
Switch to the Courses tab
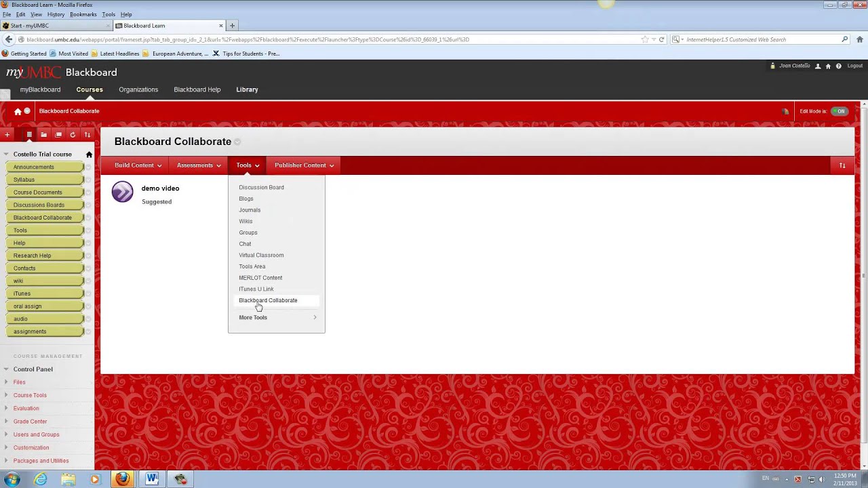tap(90, 89)
